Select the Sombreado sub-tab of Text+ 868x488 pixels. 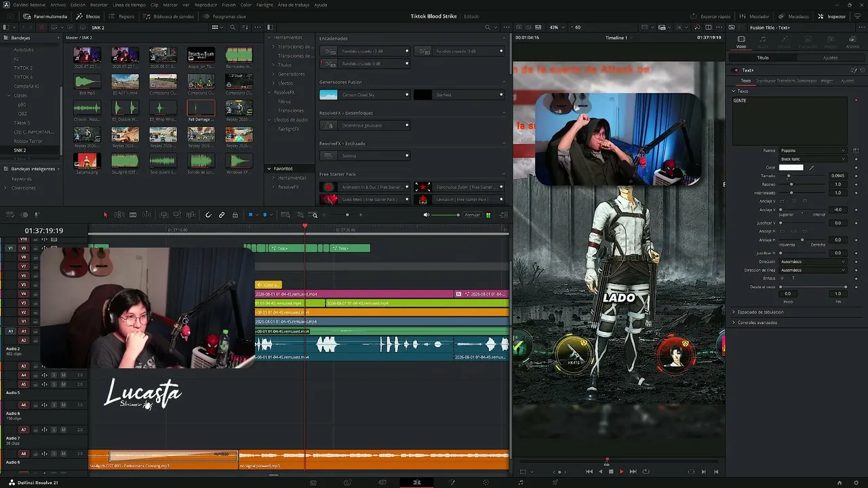[806, 81]
